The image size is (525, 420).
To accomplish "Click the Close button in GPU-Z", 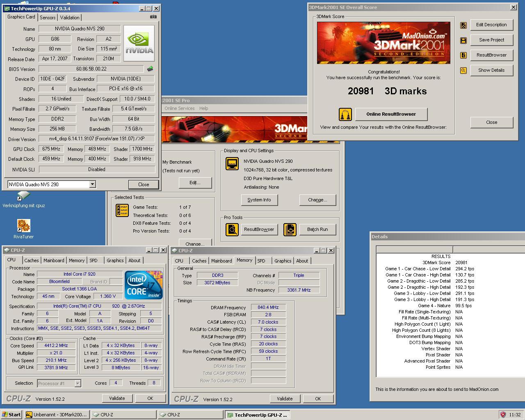I will (144, 185).
